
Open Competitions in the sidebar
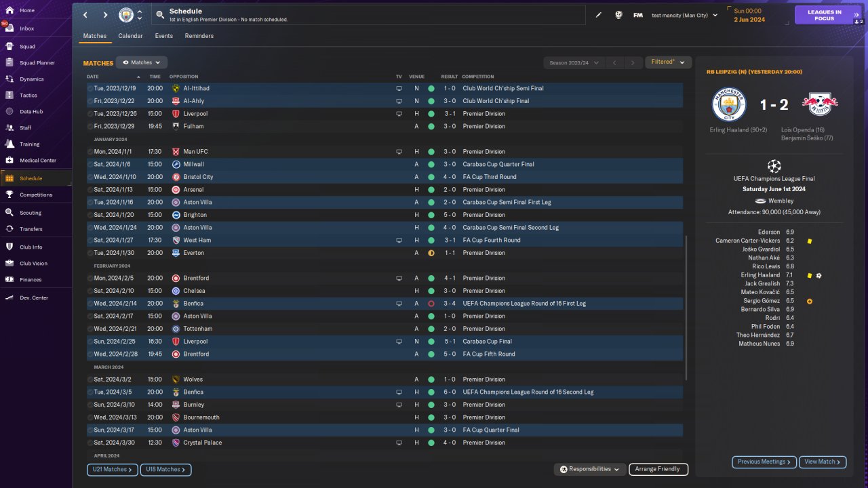(35, 195)
